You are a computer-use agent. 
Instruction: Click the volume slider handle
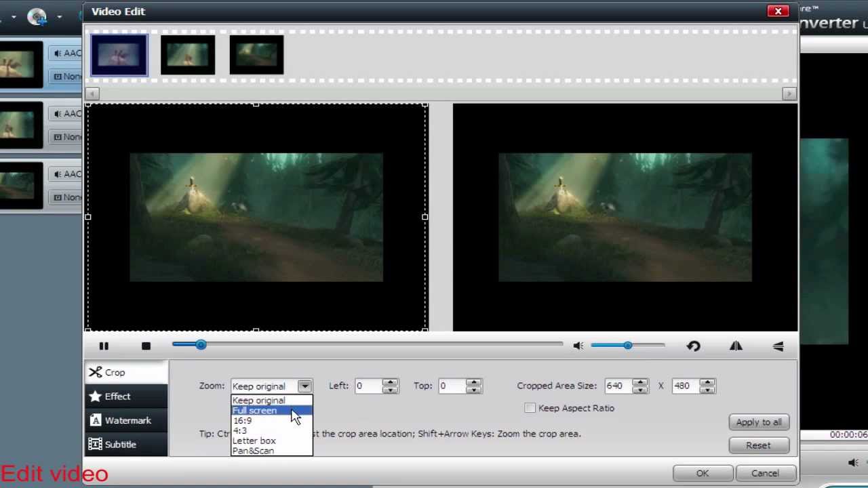tap(628, 346)
